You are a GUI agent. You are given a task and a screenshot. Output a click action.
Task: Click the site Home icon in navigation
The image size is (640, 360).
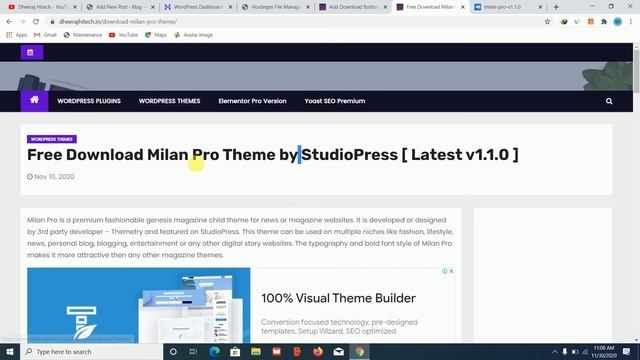(x=34, y=100)
